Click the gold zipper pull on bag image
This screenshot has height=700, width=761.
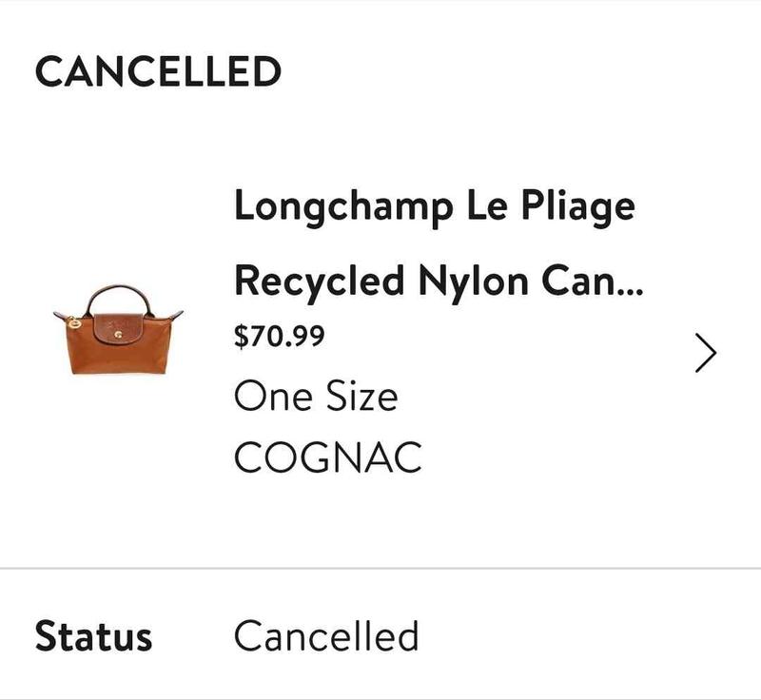[x=72, y=323]
